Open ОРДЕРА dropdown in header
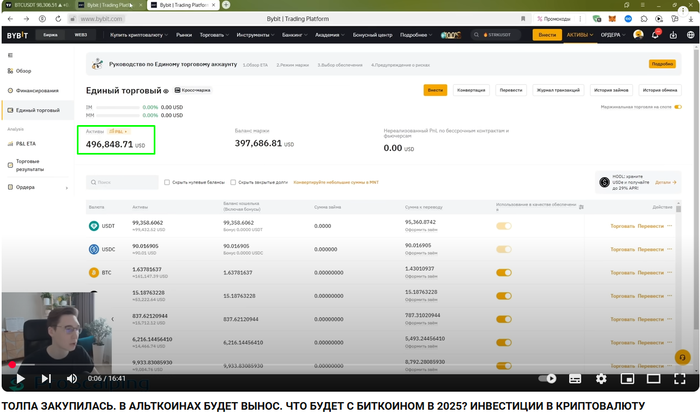Viewport: 700px width, 413px height. coord(612,35)
